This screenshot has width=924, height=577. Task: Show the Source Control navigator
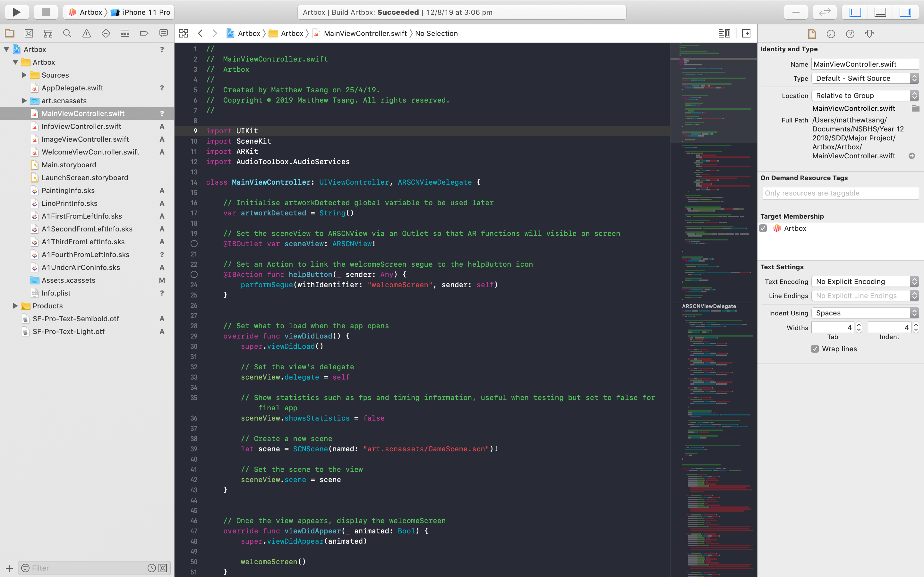29,34
